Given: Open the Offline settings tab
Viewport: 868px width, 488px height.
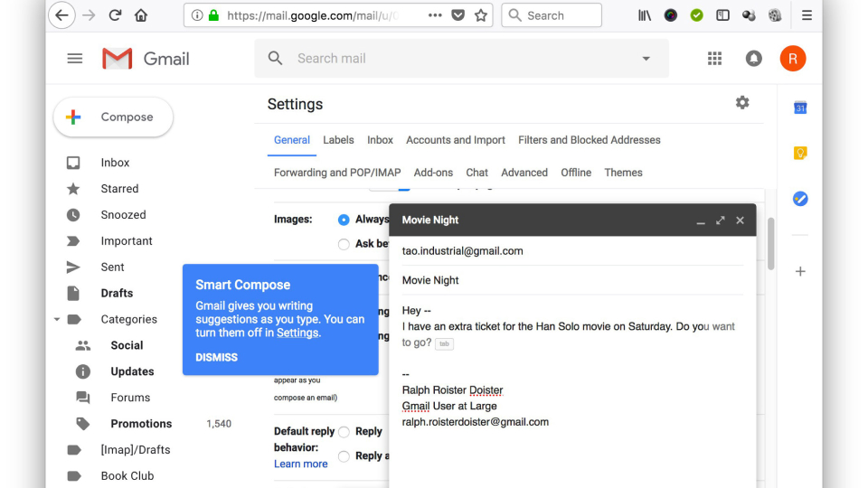Looking at the screenshot, I should 576,173.
